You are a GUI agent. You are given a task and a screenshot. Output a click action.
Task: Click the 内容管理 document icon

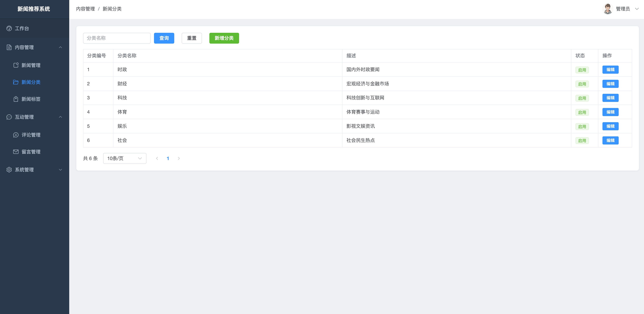[9, 47]
